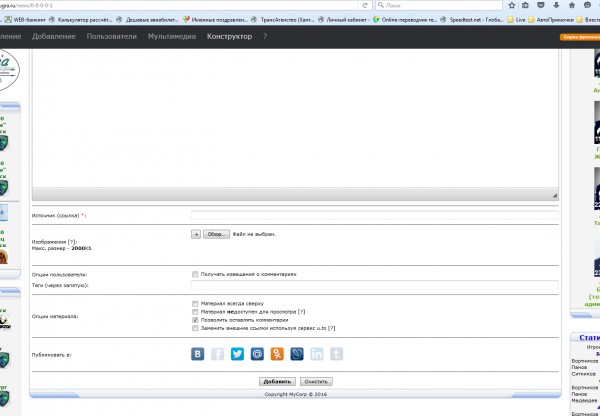Click the Теги (через запятую) input field
600x416 pixels.
coord(375,285)
